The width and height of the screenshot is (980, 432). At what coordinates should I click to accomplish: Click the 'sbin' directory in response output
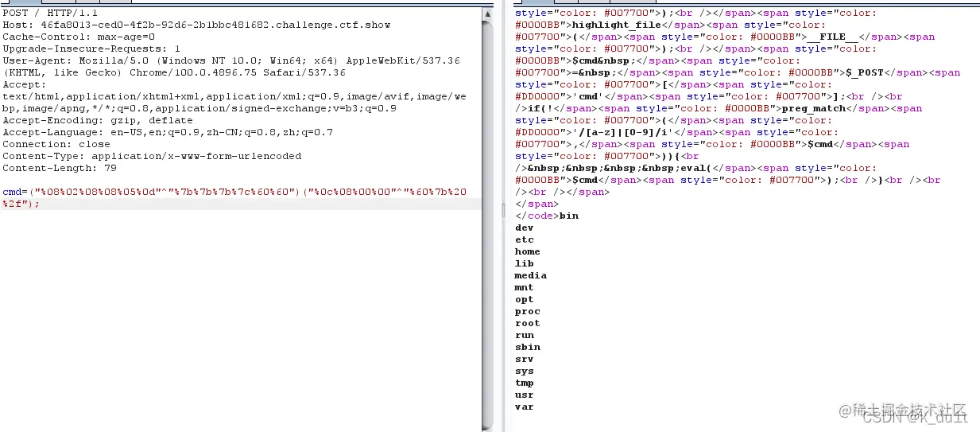pos(528,347)
